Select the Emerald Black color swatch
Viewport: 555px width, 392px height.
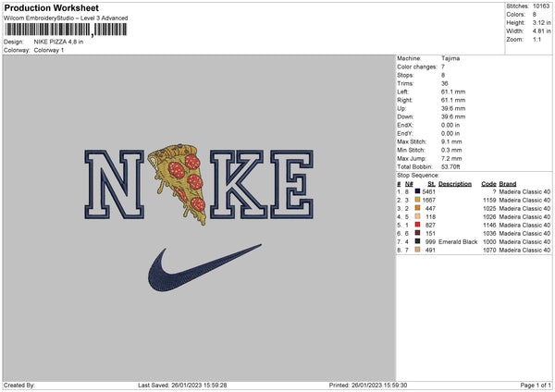pos(417,241)
